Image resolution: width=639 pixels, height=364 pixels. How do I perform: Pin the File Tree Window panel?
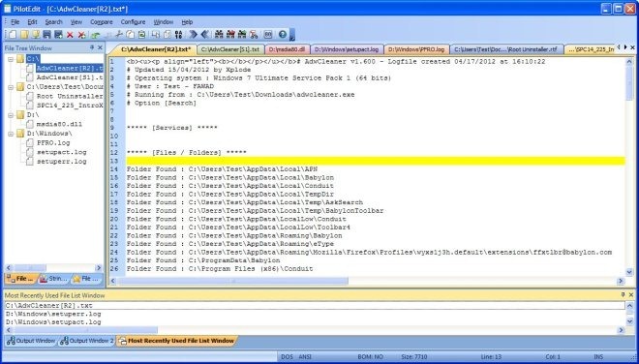pos(92,47)
